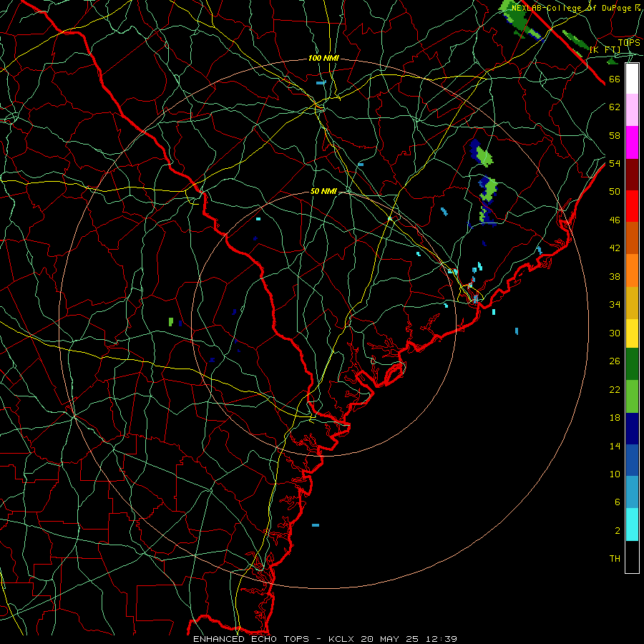Image resolution: width=644 pixels, height=644 pixels.
Task: Click the legend value "18"
Action: 615,418
